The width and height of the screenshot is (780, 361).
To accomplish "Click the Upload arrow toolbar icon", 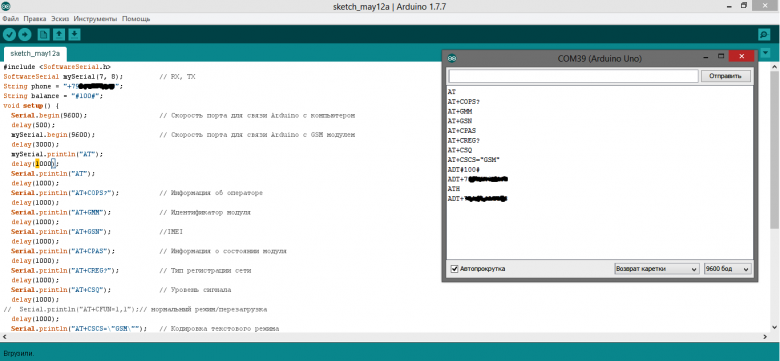I will click(x=25, y=34).
